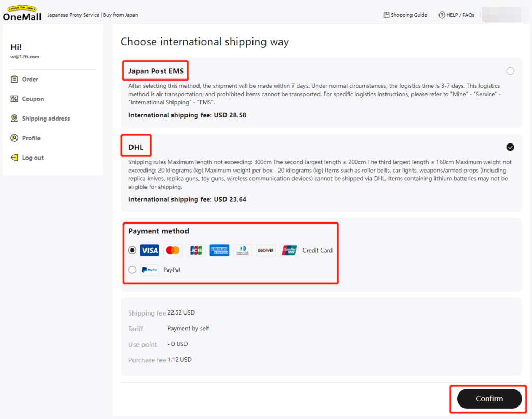This screenshot has width=532, height=419.
Task: Choose the PayPal payment radio button
Action: tap(132, 270)
